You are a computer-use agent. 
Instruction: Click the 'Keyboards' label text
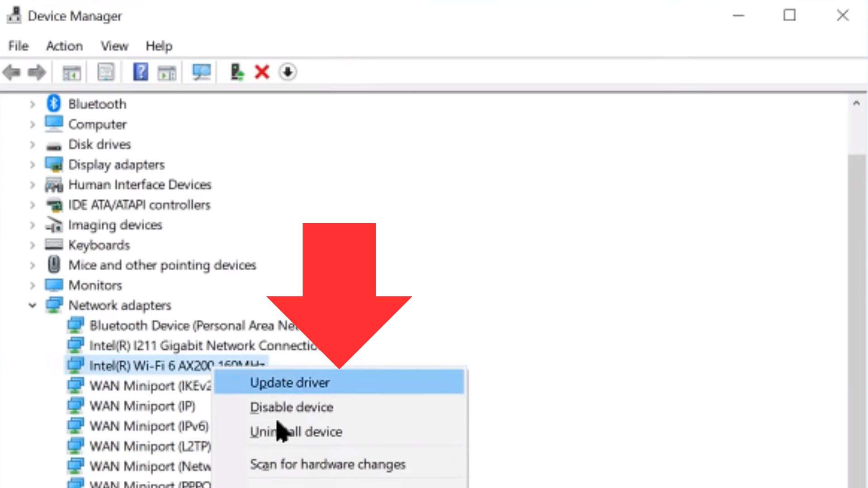(x=99, y=245)
